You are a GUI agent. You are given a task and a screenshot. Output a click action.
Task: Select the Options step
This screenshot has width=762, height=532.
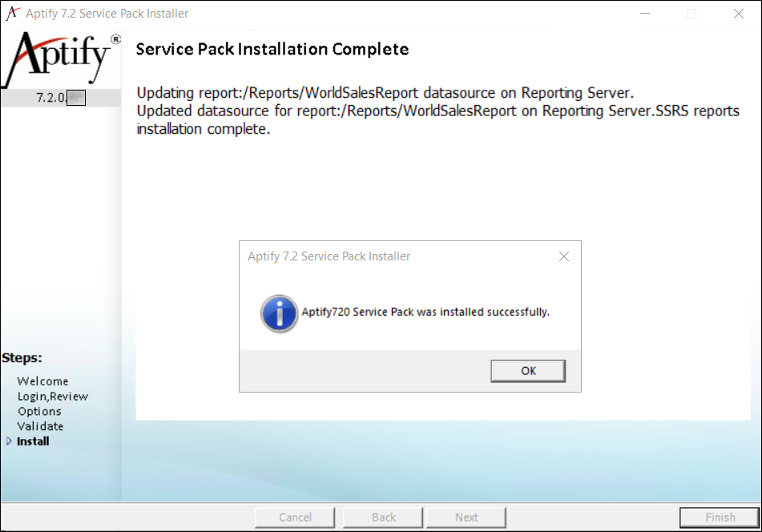(x=39, y=412)
